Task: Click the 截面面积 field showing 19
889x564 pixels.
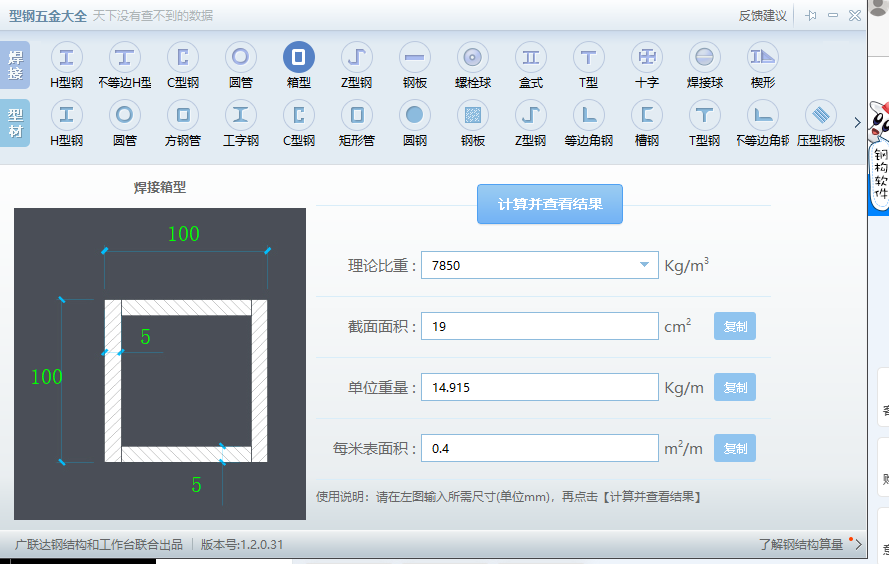Action: coord(540,326)
